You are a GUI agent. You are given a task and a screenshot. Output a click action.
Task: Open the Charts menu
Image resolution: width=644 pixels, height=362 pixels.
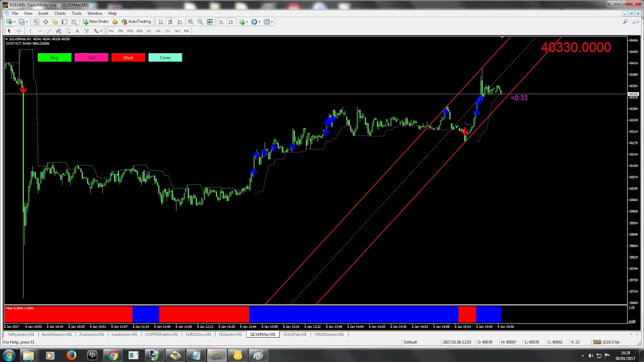coord(60,13)
